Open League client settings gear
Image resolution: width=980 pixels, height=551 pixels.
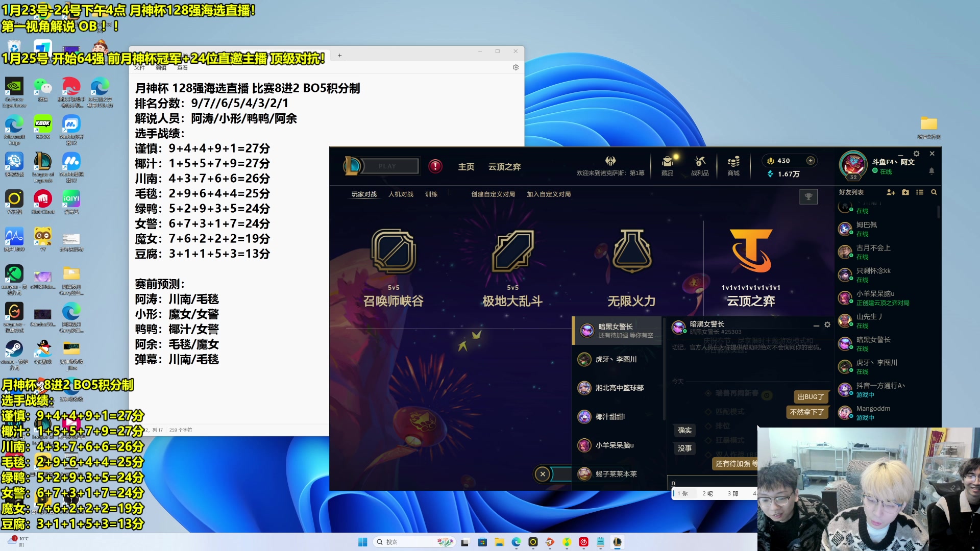pos(916,154)
